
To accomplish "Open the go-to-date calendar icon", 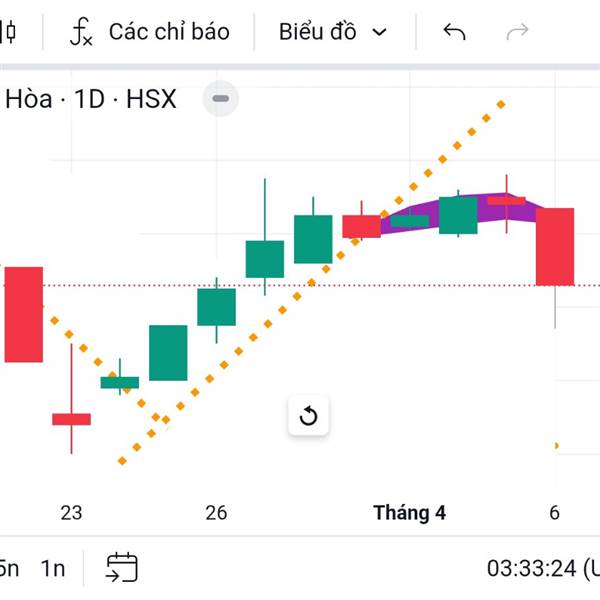I will click(x=121, y=568).
